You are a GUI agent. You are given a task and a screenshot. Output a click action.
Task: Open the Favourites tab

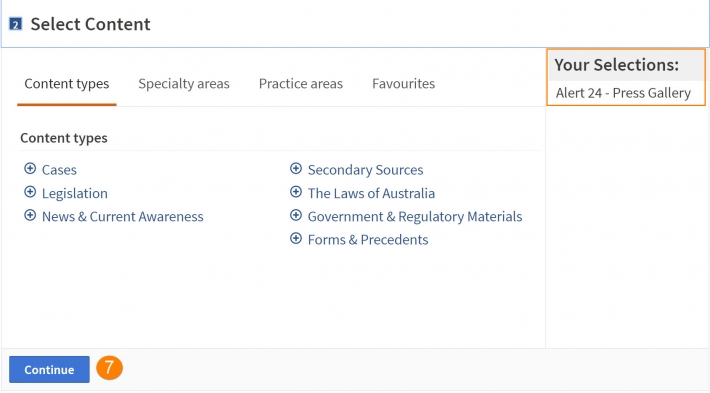403,84
